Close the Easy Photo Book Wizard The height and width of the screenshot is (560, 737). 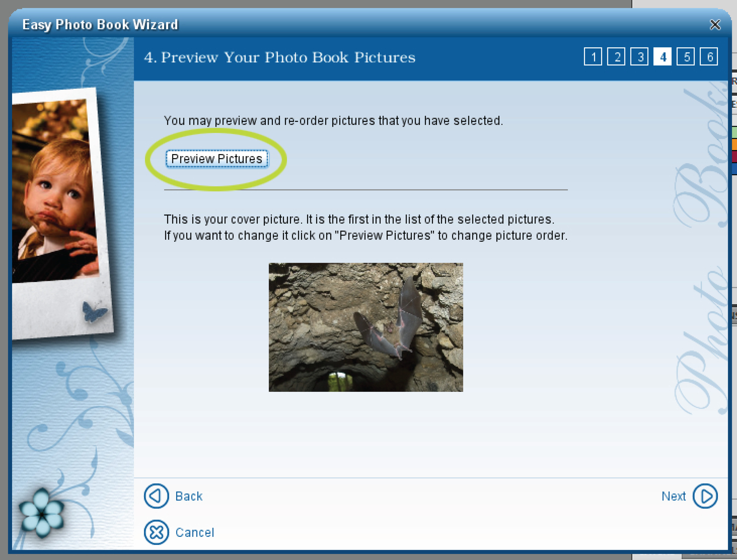[715, 25]
